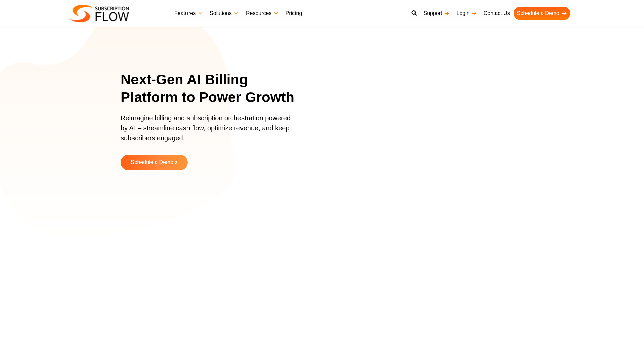Navigate to Pricing in the top menu
The height and width of the screenshot is (362, 644).
coord(293,13)
